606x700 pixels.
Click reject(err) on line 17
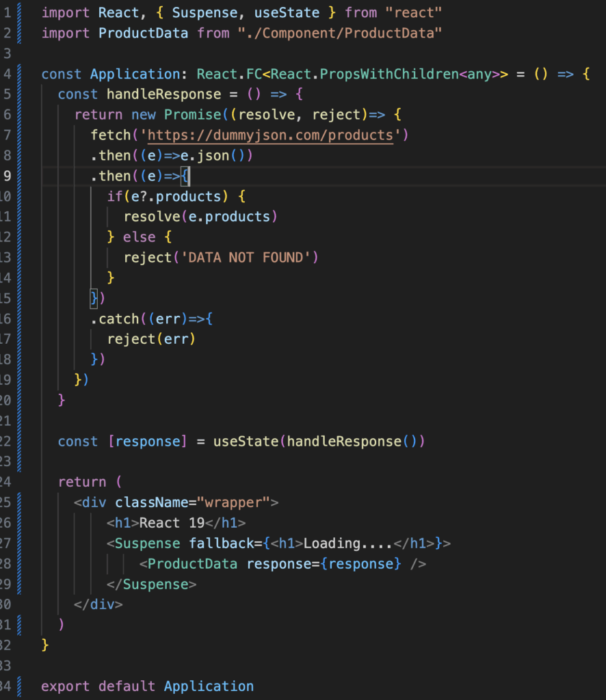[151, 340]
